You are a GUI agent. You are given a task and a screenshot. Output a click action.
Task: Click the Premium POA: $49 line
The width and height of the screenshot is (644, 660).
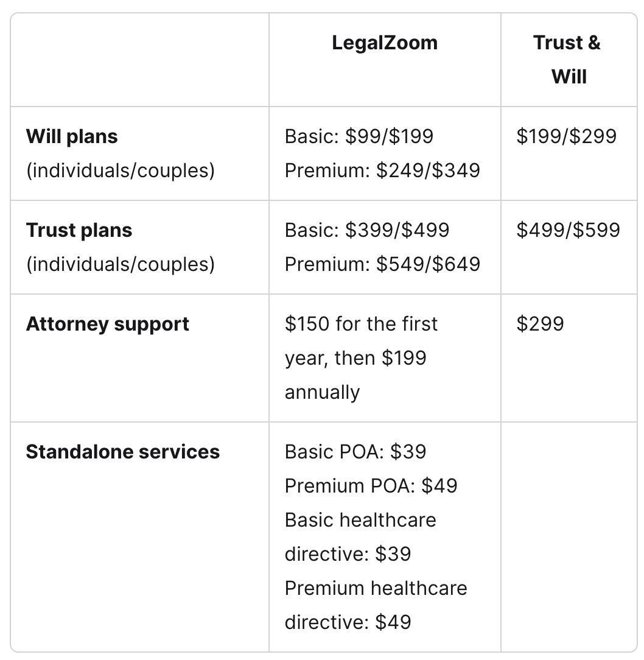[x=371, y=486]
